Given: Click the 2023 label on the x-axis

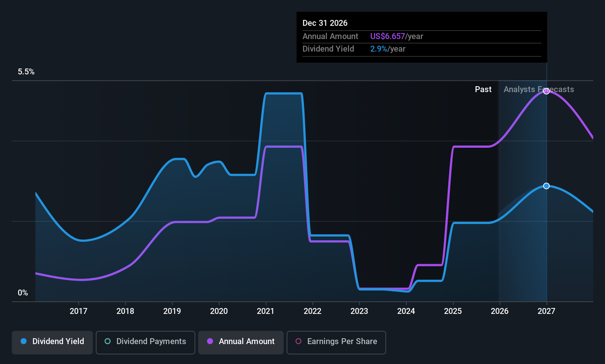Looking at the screenshot, I should (360, 311).
